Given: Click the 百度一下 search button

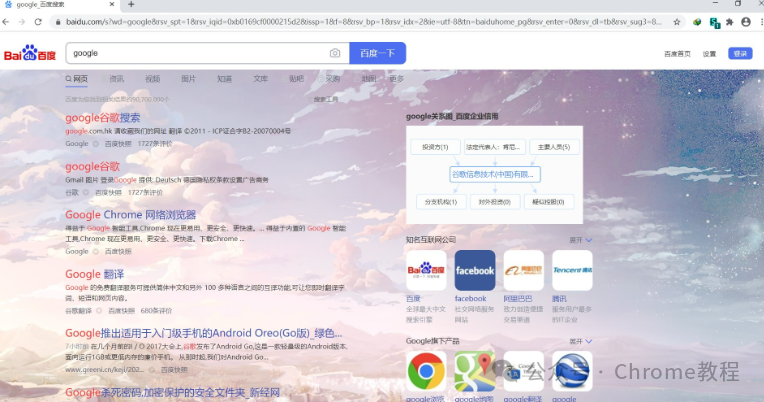Looking at the screenshot, I should (x=378, y=53).
